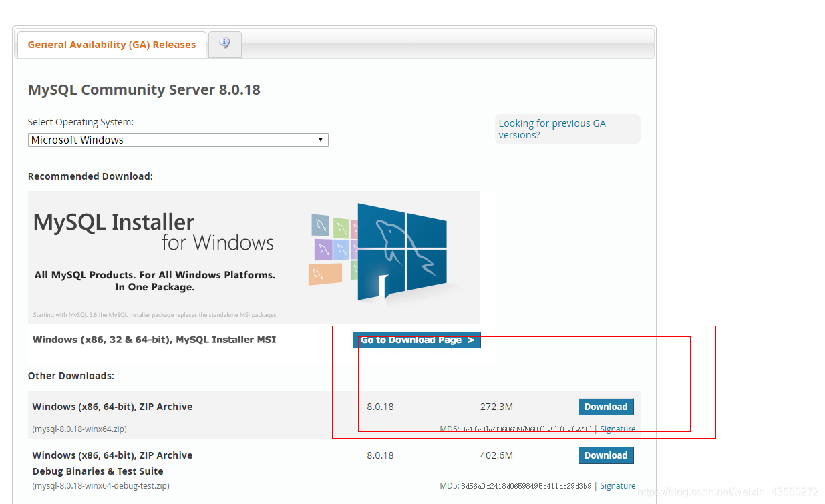Screen dimensions: 825x504
Task: Select the 272.3M file size text
Action: point(496,407)
